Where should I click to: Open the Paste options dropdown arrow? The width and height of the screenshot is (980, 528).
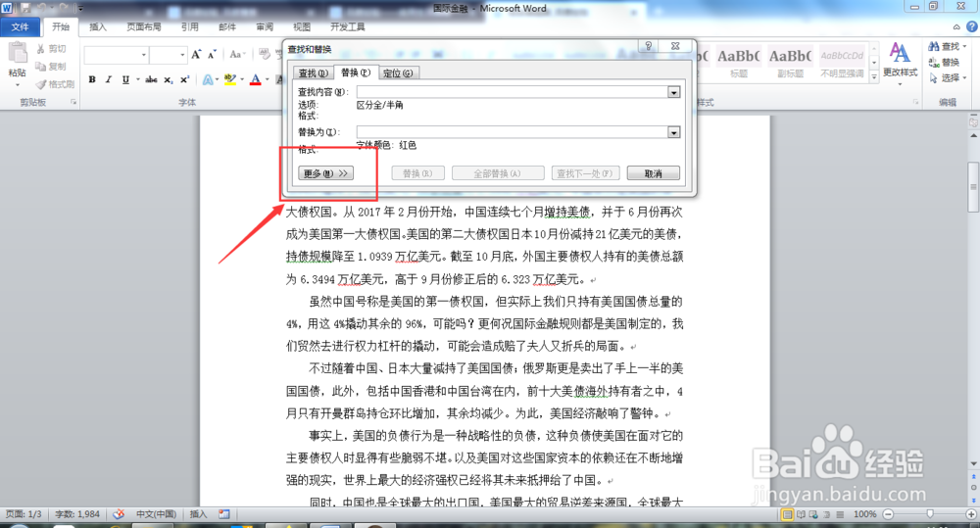click(x=18, y=85)
